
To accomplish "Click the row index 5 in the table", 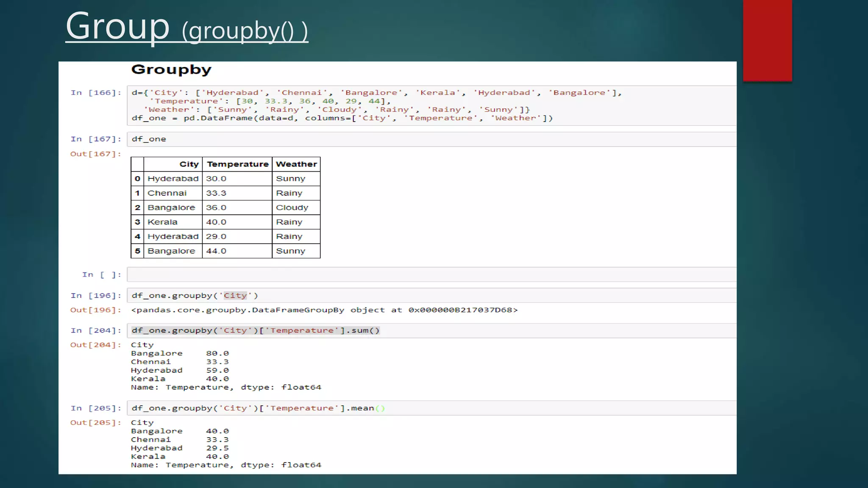I will click(137, 251).
